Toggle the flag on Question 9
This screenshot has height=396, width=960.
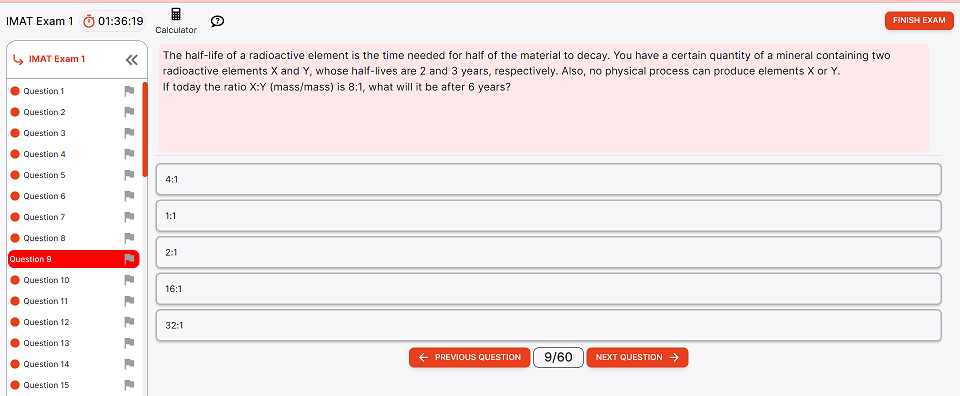(129, 259)
